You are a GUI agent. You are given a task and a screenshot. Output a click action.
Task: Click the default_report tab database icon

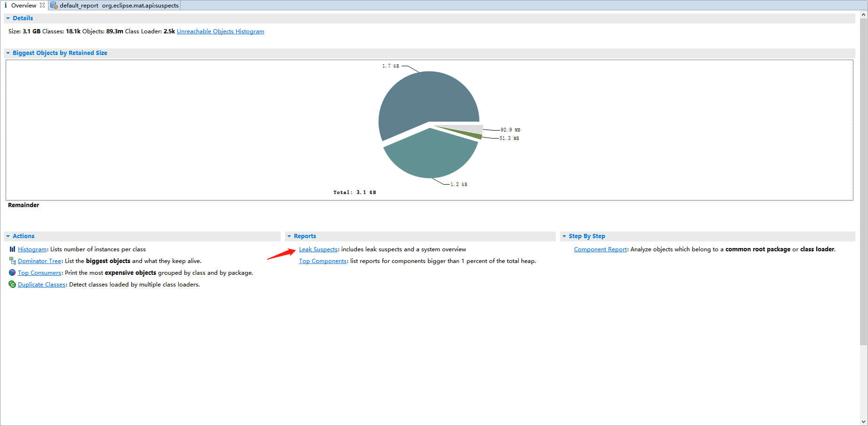[x=54, y=5]
